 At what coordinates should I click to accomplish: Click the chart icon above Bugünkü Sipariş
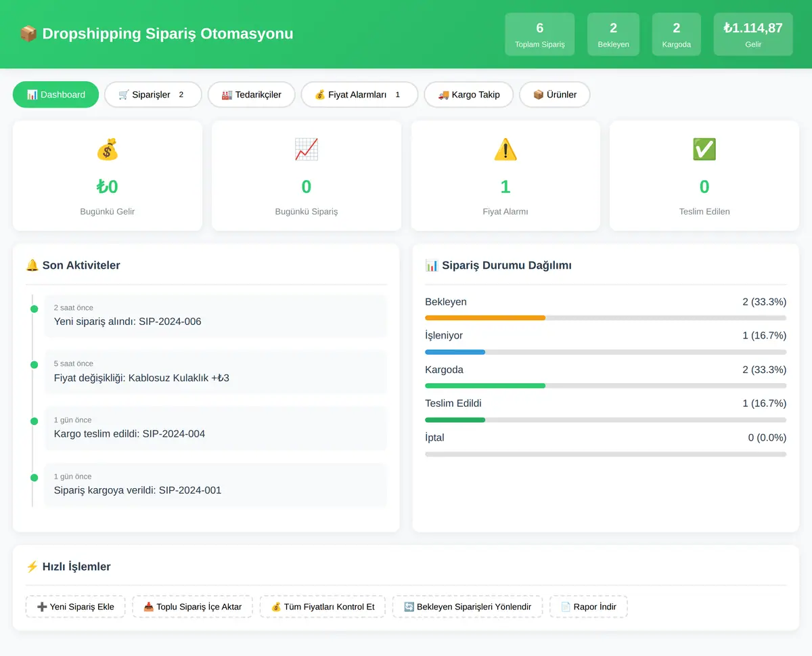click(306, 149)
